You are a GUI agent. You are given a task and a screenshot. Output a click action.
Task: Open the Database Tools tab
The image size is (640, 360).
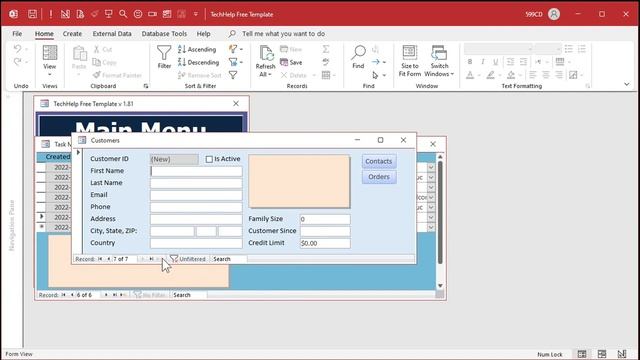point(164,34)
